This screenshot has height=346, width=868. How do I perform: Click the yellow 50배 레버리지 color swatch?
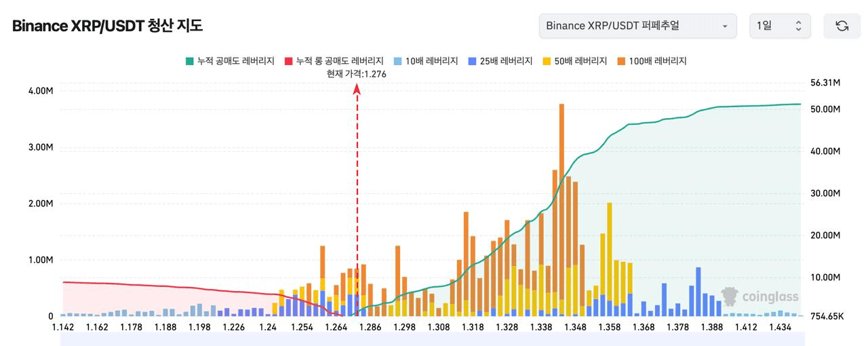(547, 61)
